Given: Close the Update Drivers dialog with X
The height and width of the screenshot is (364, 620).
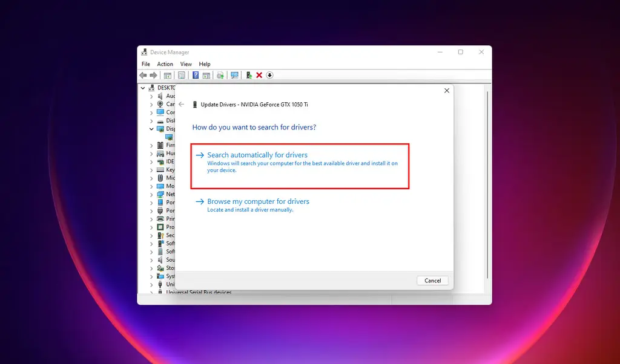Looking at the screenshot, I should pyautogui.click(x=447, y=91).
